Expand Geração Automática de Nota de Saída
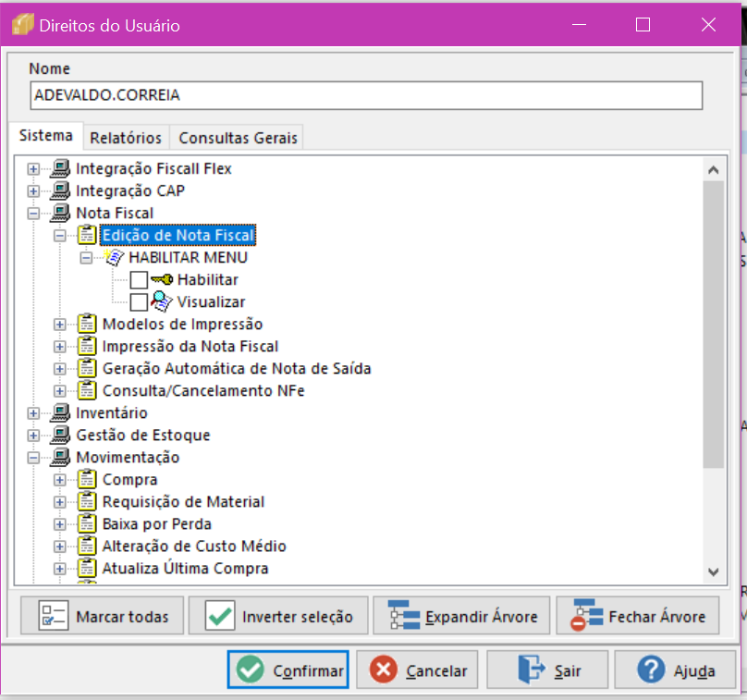Image resolution: width=747 pixels, height=700 pixels. click(x=59, y=369)
